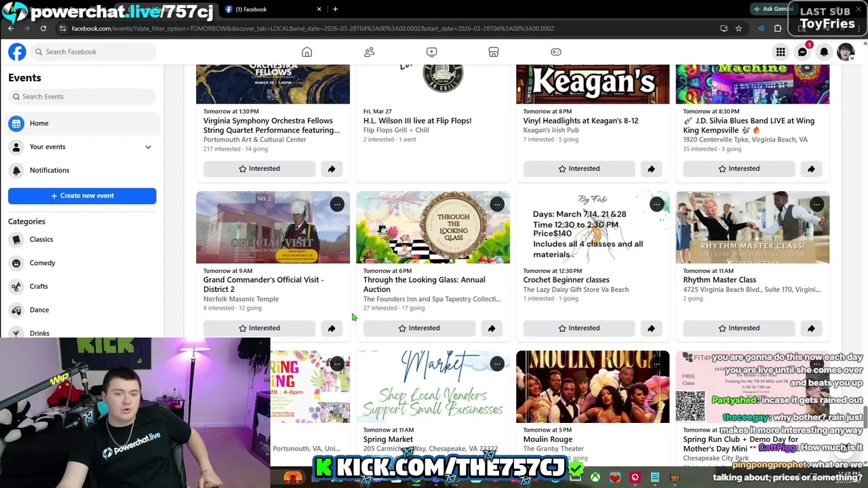Open the Rhythm Master Class cover image
The height and width of the screenshot is (488, 868).
pyautogui.click(x=753, y=227)
